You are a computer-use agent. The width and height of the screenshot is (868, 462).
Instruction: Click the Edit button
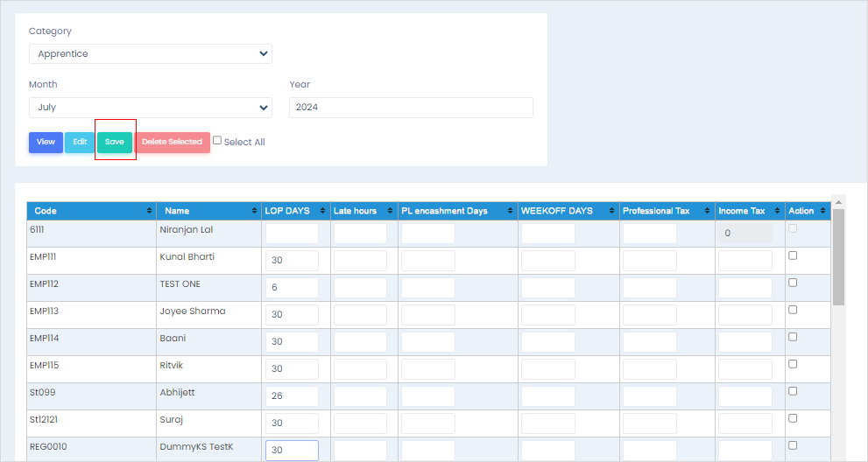pos(80,142)
